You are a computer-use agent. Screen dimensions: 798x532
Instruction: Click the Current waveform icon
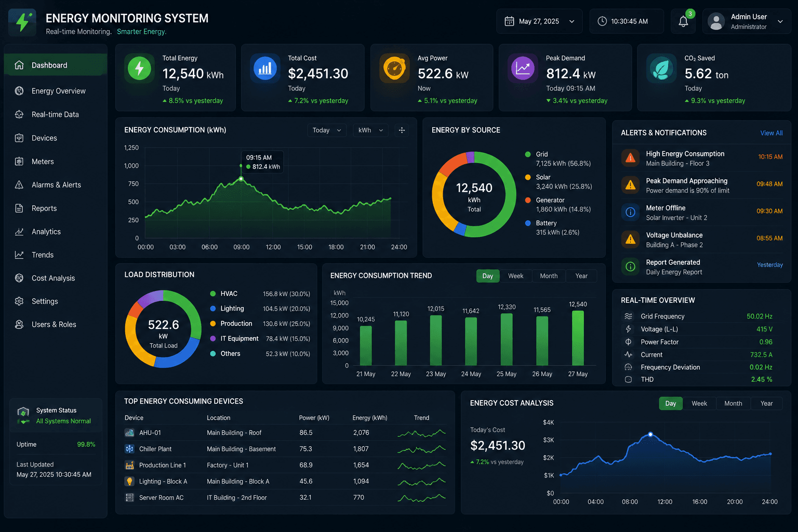click(628, 354)
